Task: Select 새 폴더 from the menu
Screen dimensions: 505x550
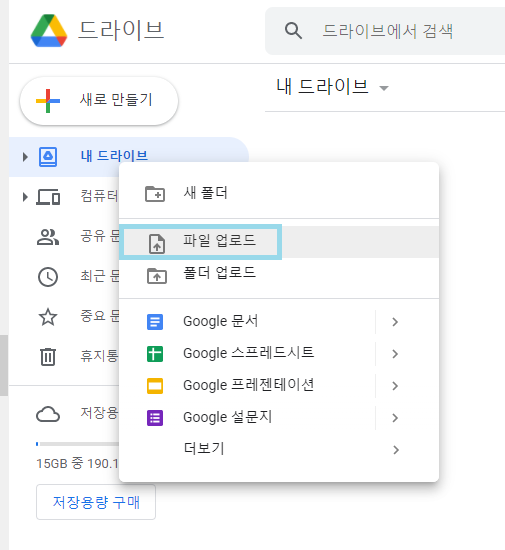Action: 279,193
